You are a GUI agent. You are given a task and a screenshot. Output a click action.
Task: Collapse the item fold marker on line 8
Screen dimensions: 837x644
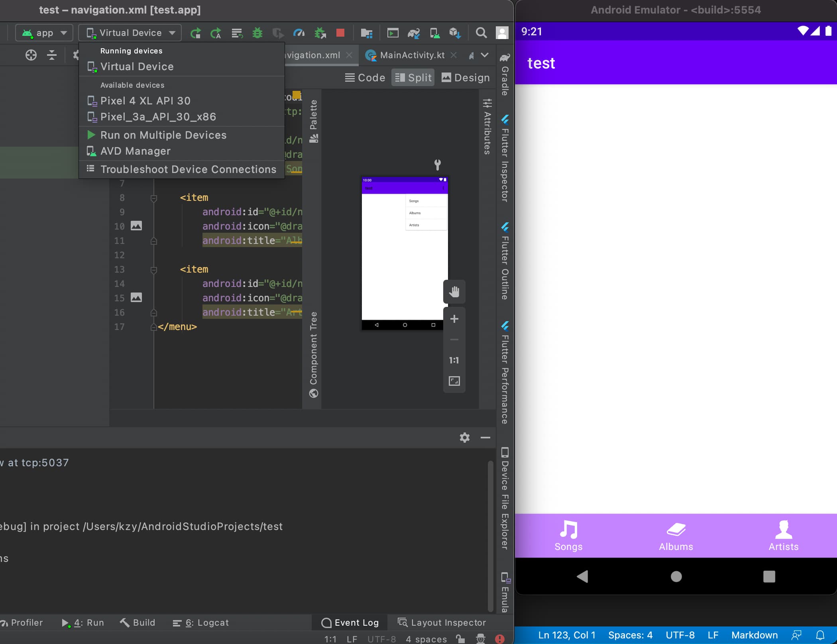click(153, 198)
